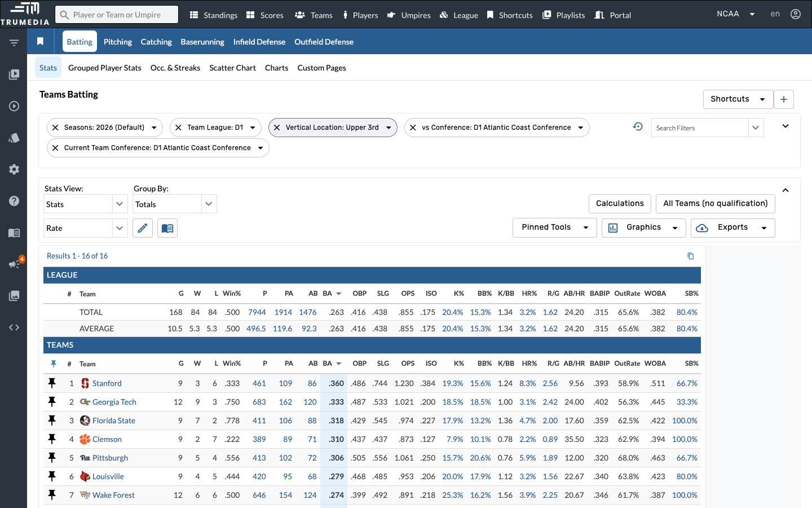Expand the Graphics dropdown
This screenshot has height=508, width=812.
point(644,227)
